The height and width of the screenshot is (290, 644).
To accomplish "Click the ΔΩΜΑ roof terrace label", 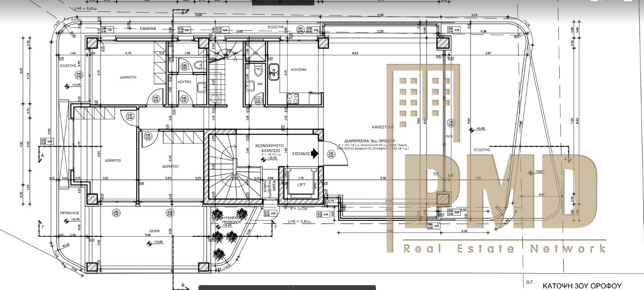I will 154,231.
